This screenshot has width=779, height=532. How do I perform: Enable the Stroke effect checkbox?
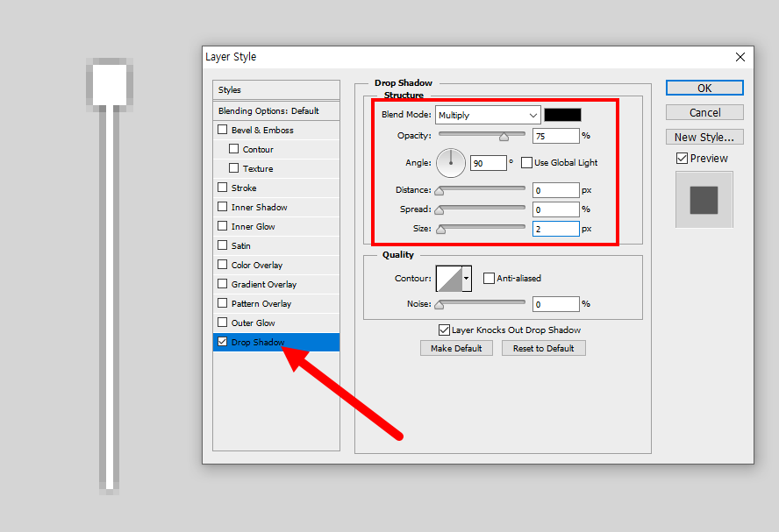(223, 188)
